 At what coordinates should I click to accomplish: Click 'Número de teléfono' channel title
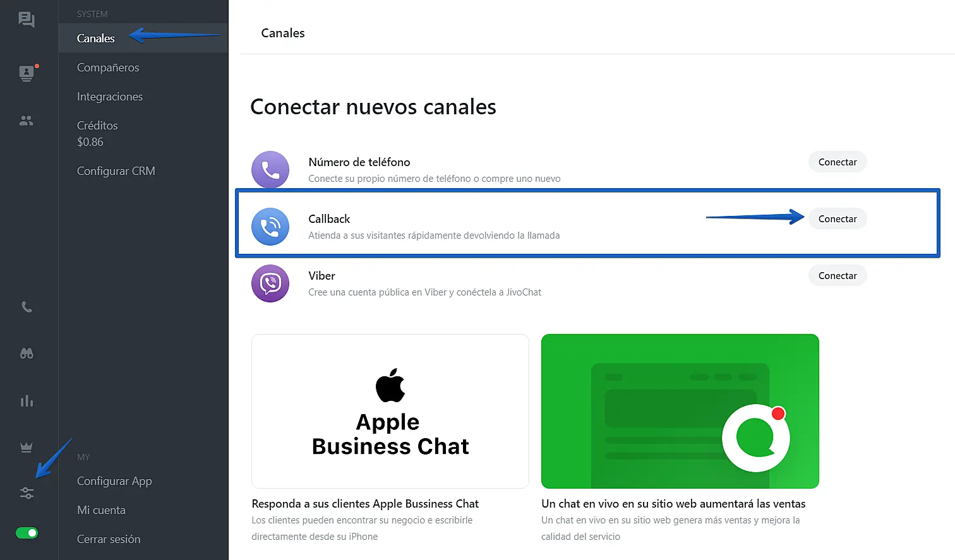(359, 162)
